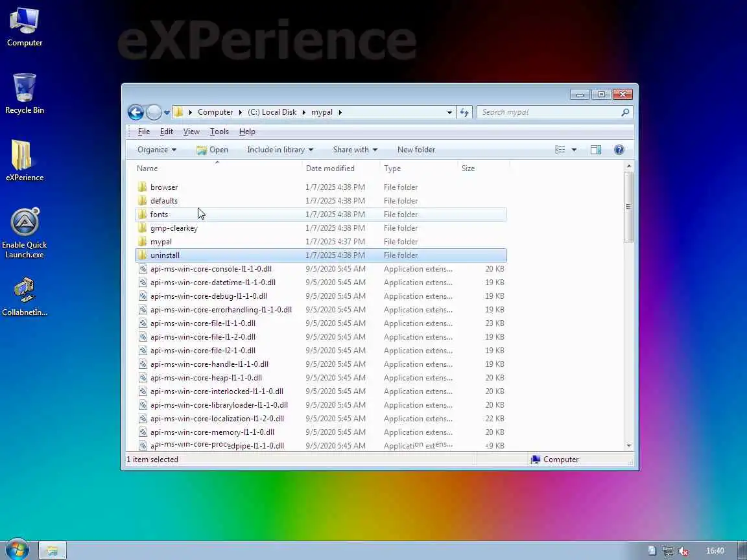Click the muted volume tray icon
The width and height of the screenshot is (747, 560).
pos(683,551)
